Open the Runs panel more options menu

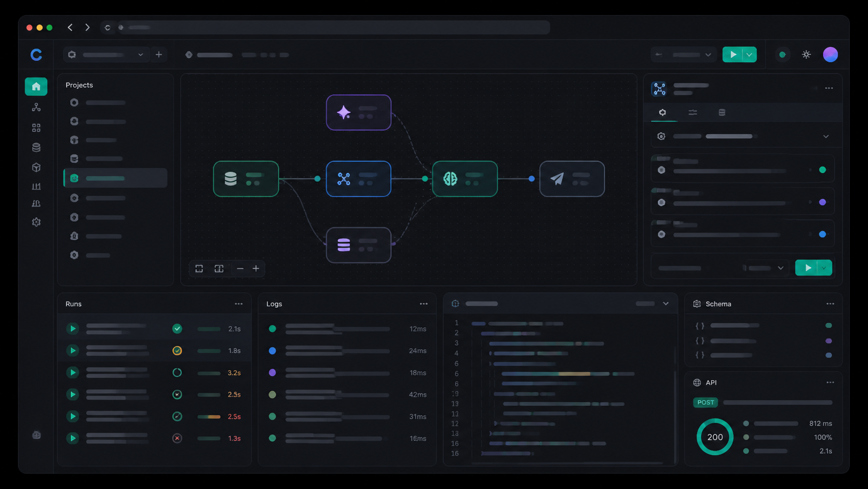[239, 304]
